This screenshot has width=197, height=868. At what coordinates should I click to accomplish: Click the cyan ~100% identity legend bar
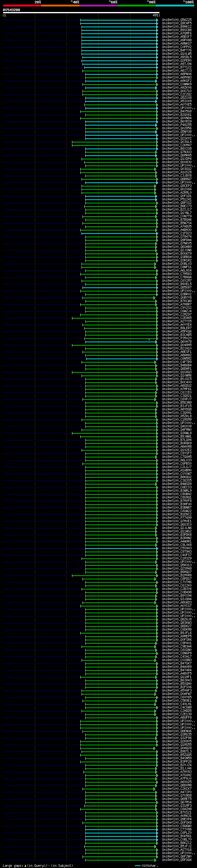click(x=175, y=6)
